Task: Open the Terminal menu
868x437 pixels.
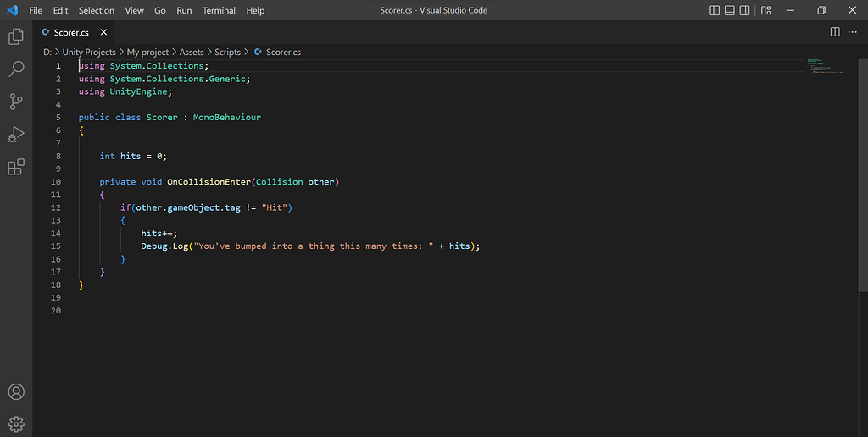Action: [219, 10]
